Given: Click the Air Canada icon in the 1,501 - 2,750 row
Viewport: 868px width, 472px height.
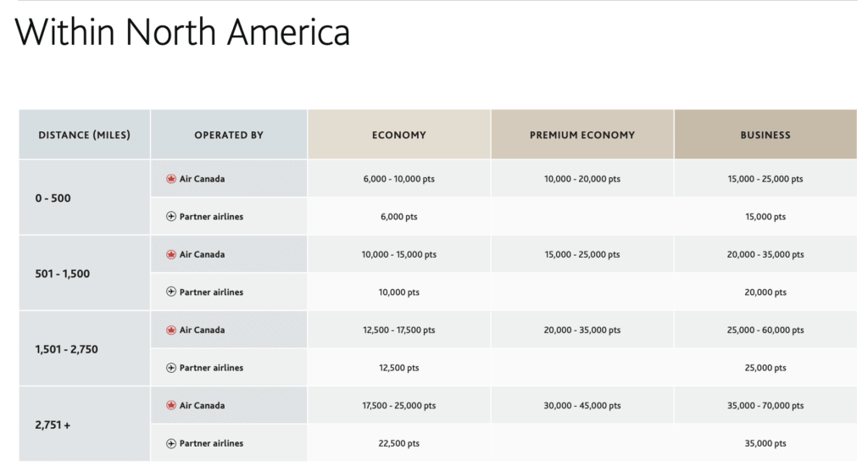Looking at the screenshot, I should click(x=171, y=330).
